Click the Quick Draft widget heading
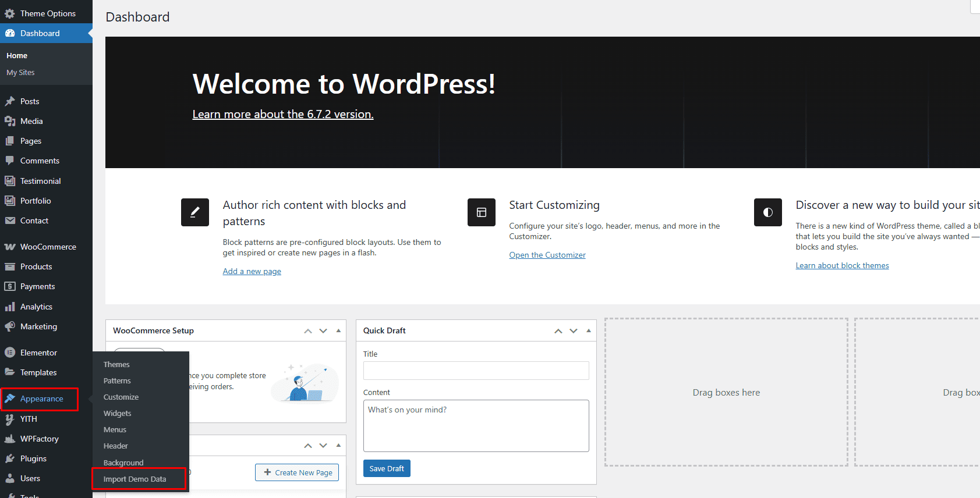This screenshot has height=498, width=980. tap(384, 330)
